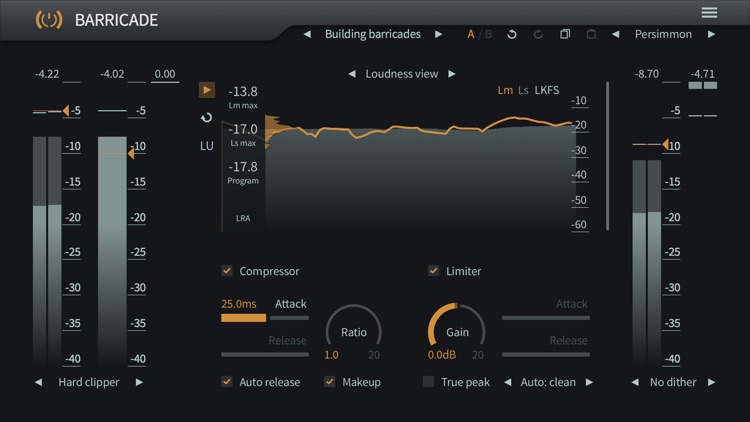Screen dimensions: 750x422
Task: Open the Building barricades preset name
Action: 373,34
